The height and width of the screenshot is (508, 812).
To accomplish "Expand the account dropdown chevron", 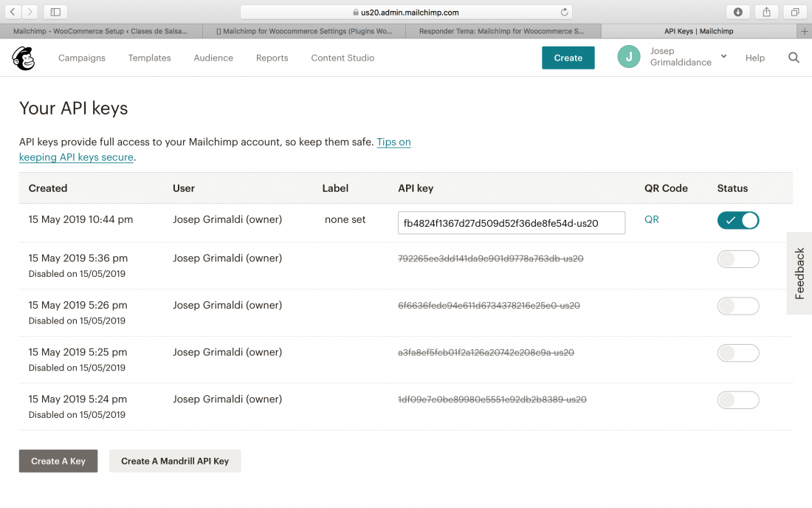I will coord(723,56).
